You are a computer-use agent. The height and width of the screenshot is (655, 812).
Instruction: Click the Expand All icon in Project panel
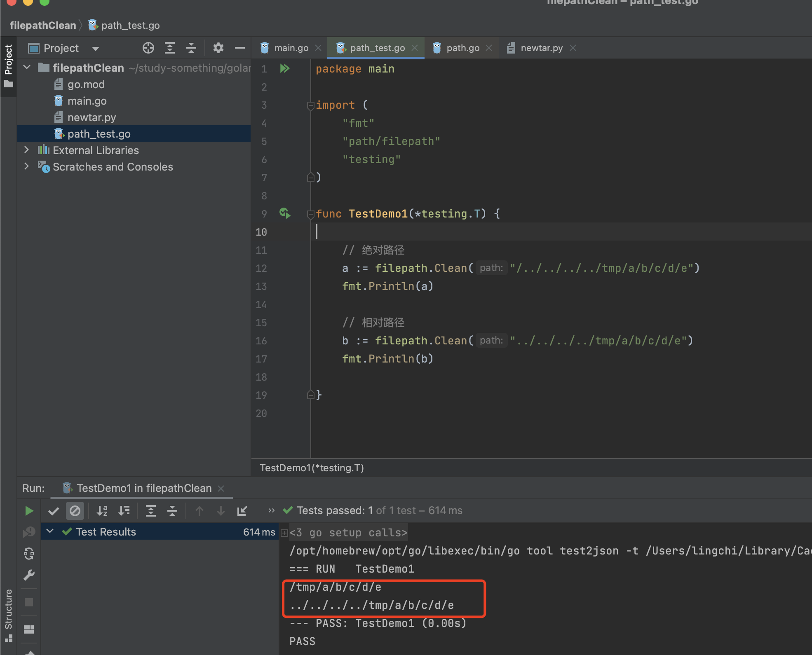point(170,48)
